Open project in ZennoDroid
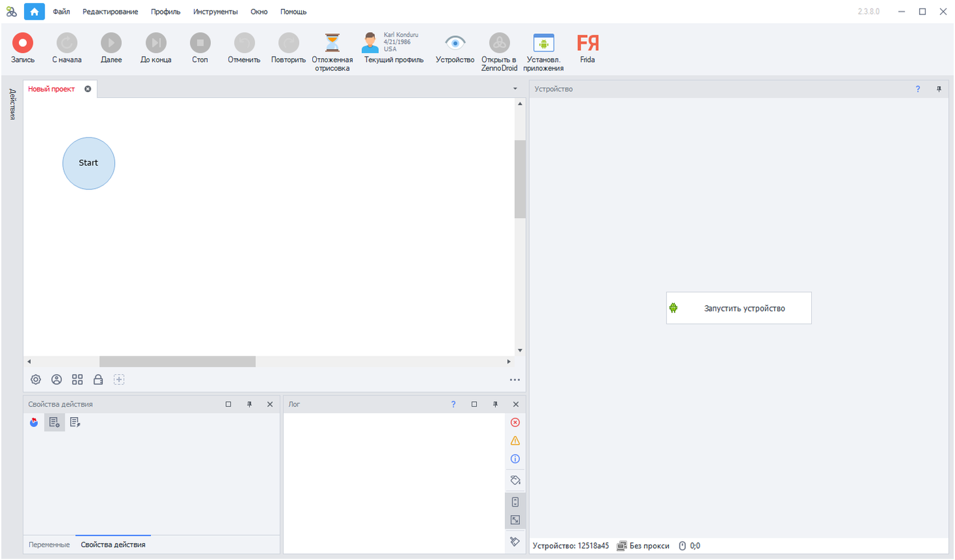The width and height of the screenshot is (955, 560). [x=499, y=43]
